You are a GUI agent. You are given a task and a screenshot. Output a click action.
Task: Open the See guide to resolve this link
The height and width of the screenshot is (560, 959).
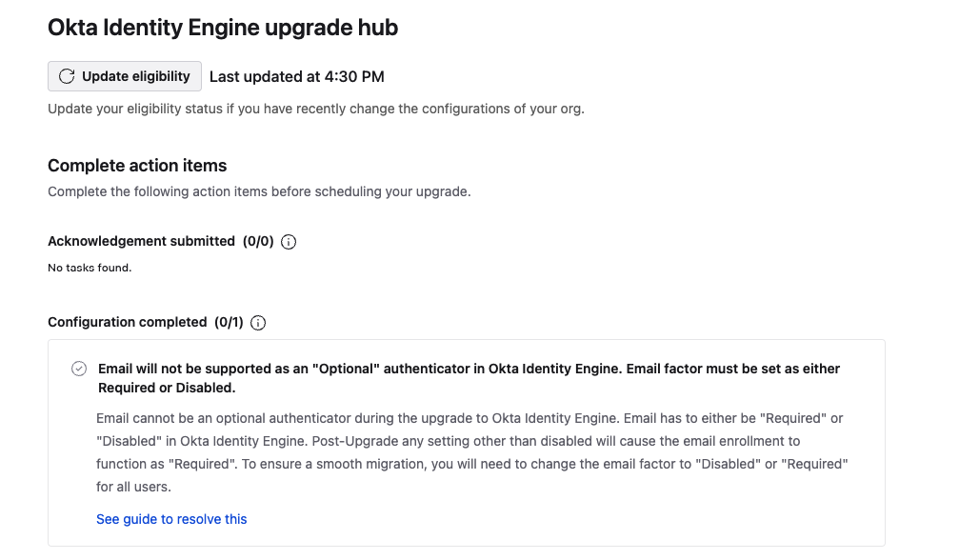pyautogui.click(x=171, y=518)
